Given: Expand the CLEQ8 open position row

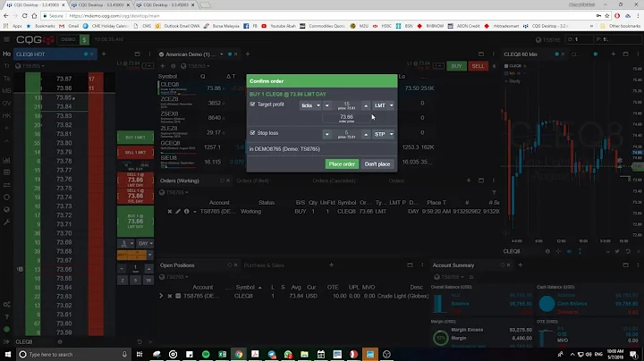Looking at the screenshot, I should click(x=161, y=296).
